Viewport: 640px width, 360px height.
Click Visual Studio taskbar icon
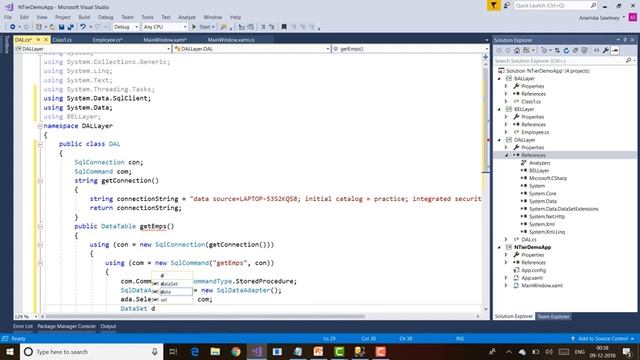click(x=257, y=351)
